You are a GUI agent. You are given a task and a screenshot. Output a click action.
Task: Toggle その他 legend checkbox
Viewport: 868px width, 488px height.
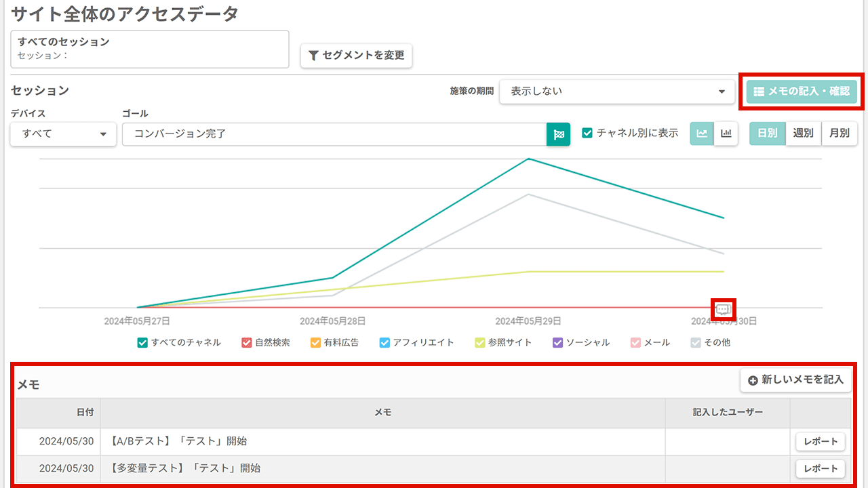click(x=696, y=342)
